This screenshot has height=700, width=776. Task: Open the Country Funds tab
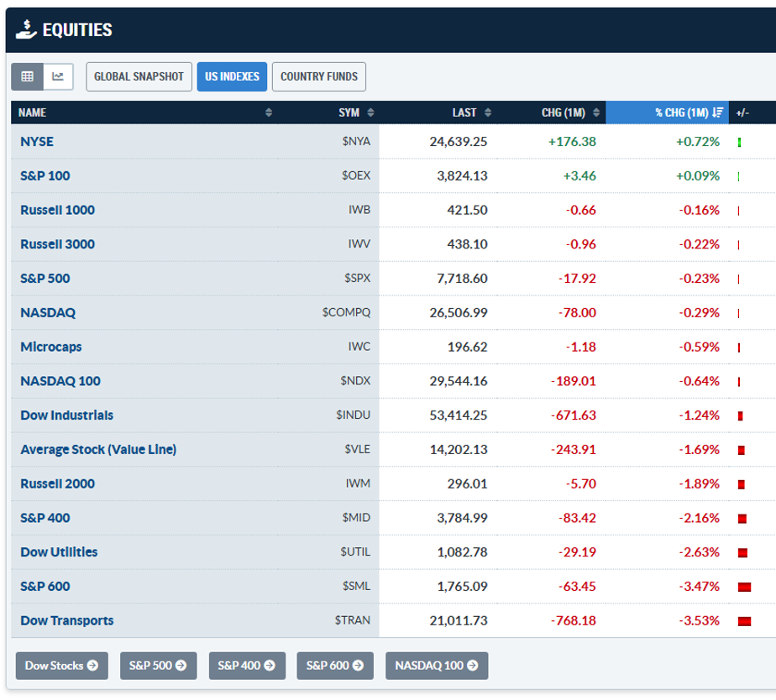(319, 76)
